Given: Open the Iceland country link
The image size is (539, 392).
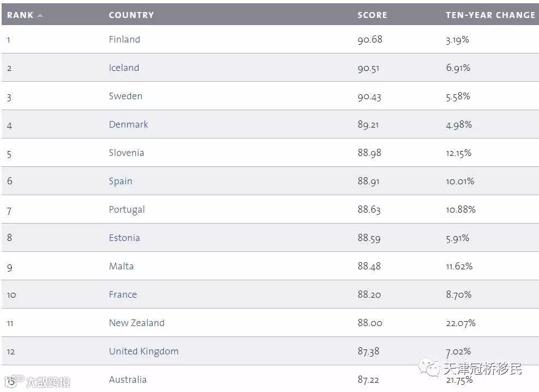Looking at the screenshot, I should tap(124, 68).
